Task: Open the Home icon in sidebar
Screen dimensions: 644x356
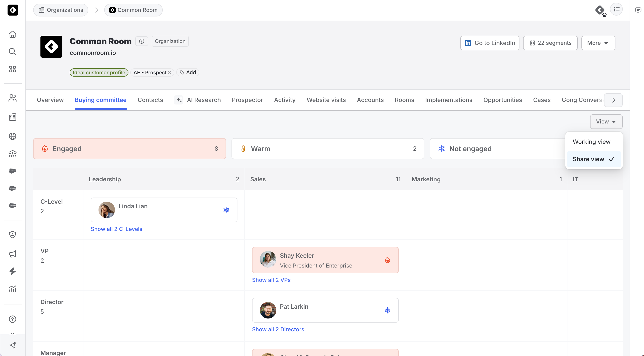Action: (13, 34)
